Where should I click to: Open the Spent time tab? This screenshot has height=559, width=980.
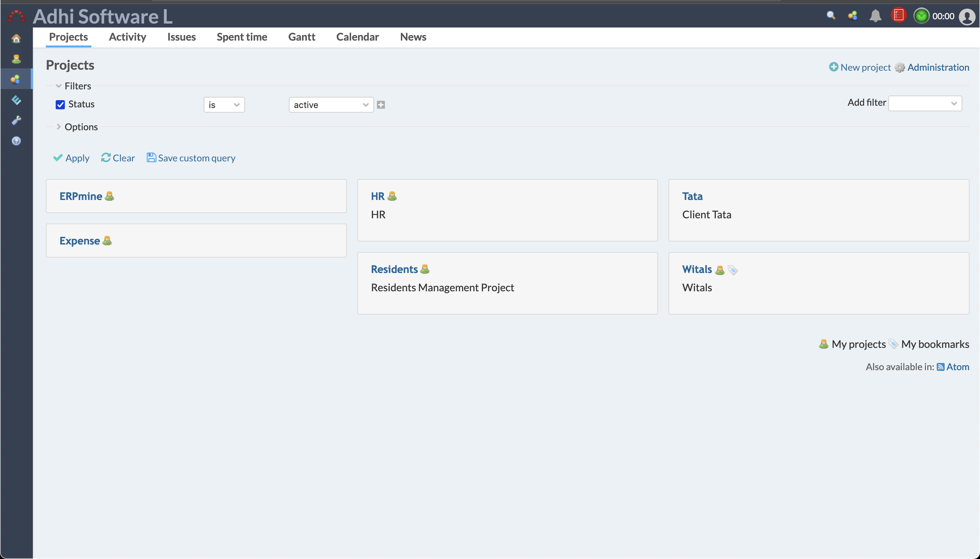click(242, 37)
